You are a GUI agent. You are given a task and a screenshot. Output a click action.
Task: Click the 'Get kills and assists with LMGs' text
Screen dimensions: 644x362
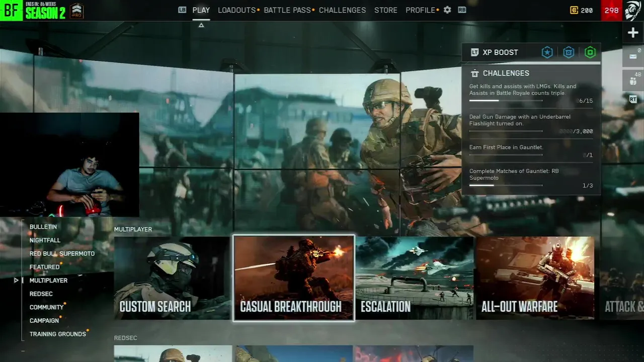[523, 89]
